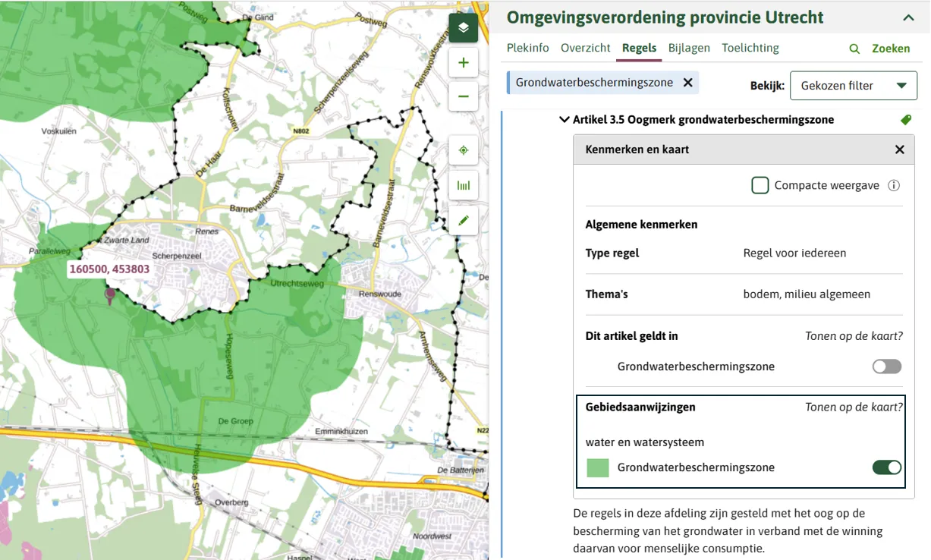931x560 pixels.
Task: Open the measure tool
Action: tap(463, 185)
